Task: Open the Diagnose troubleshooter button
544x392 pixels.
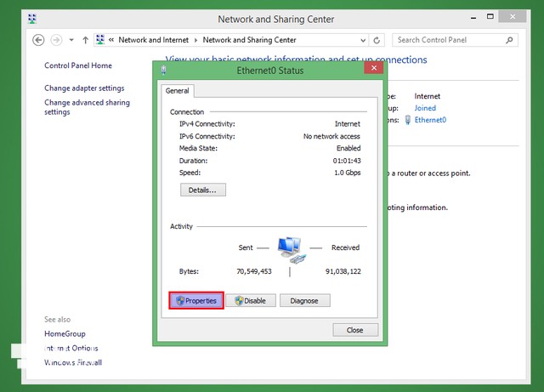Action: tap(304, 300)
